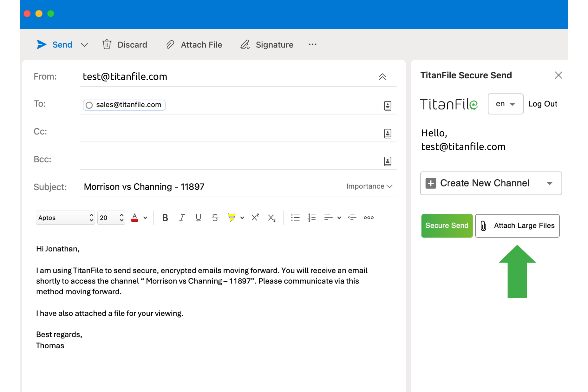Open the font size 20 stepper
The image size is (588, 392).
(111, 218)
